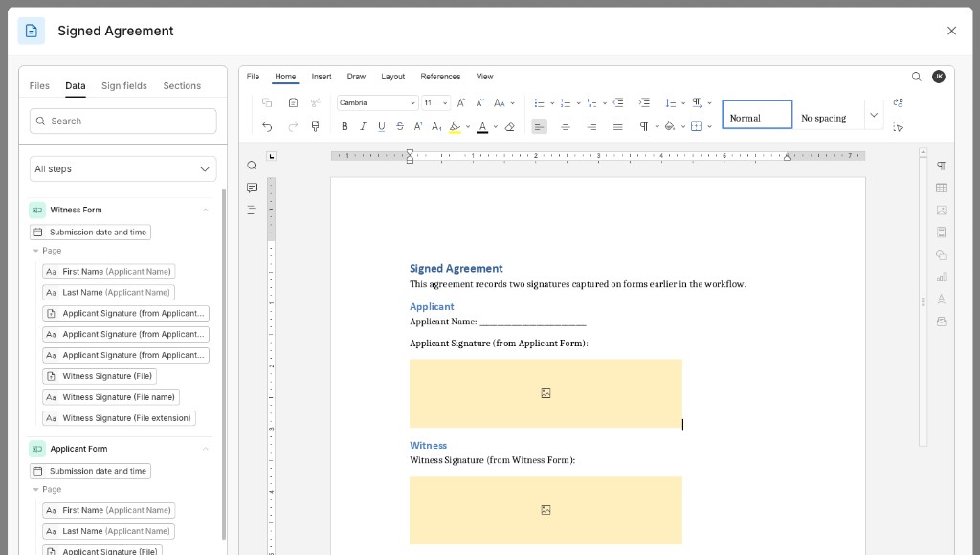Click the subscript icon
This screenshot has width=980, height=555.
click(436, 126)
